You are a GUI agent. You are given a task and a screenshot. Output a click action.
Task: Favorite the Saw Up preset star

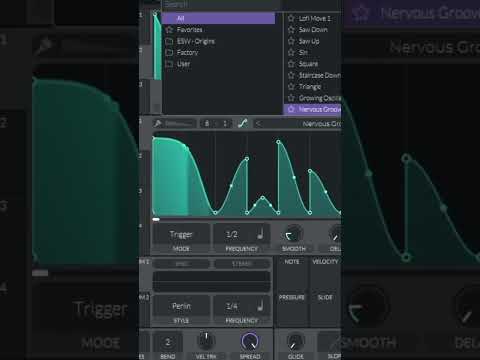[291, 41]
